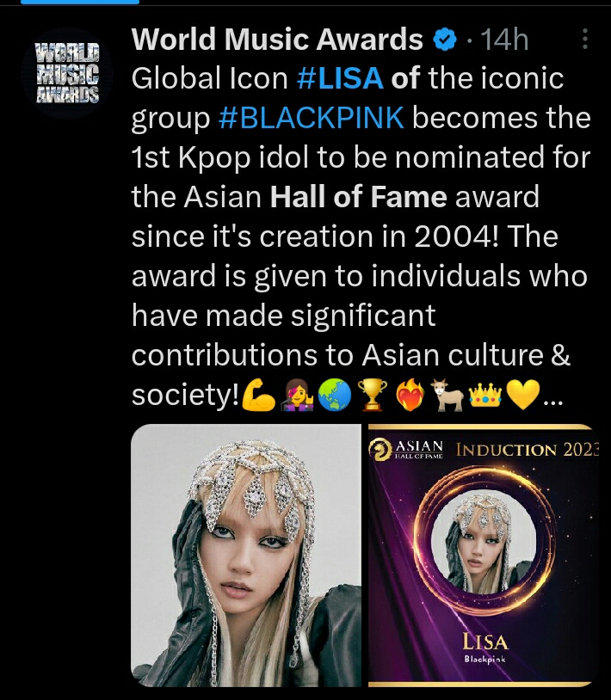Open World Music Awards profile avatar
Image resolution: width=611 pixels, height=700 pixels.
(x=67, y=73)
